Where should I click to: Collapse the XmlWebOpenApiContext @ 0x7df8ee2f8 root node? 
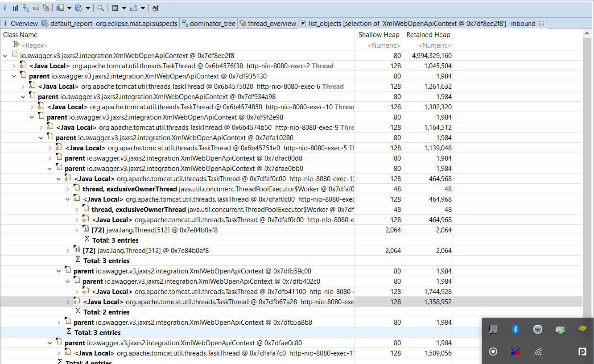[4, 55]
